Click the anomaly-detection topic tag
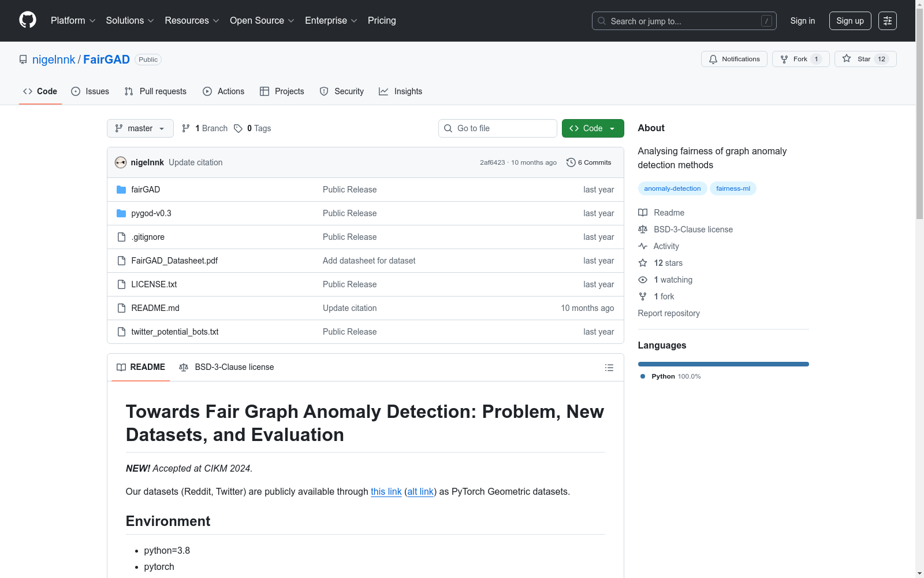 [x=672, y=188]
